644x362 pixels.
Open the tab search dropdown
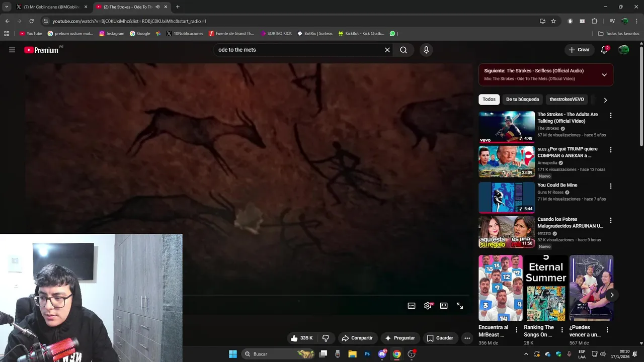point(7,7)
